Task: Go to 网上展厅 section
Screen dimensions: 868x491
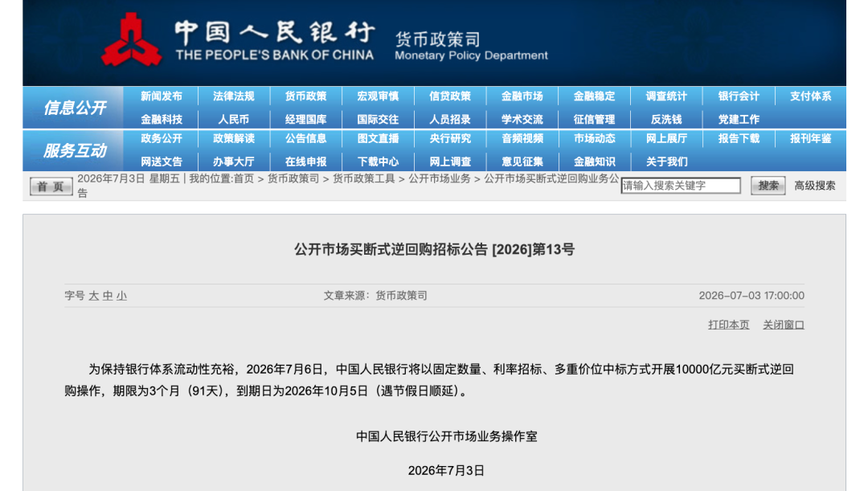Action: tap(666, 138)
